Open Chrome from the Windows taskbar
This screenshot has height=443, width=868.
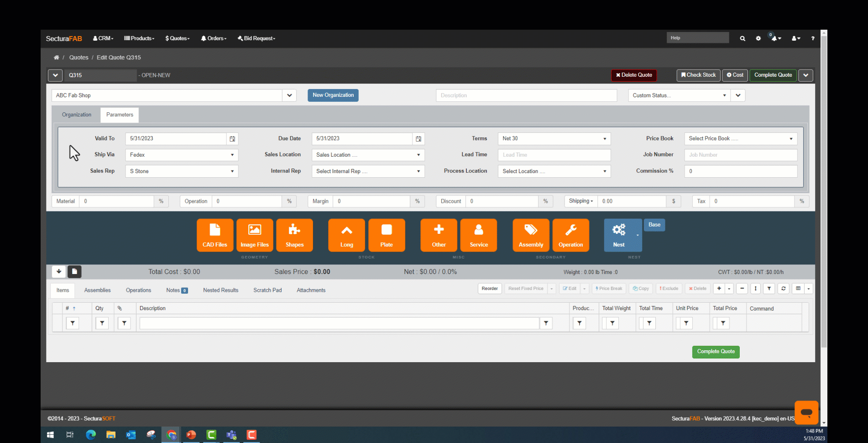(171, 435)
